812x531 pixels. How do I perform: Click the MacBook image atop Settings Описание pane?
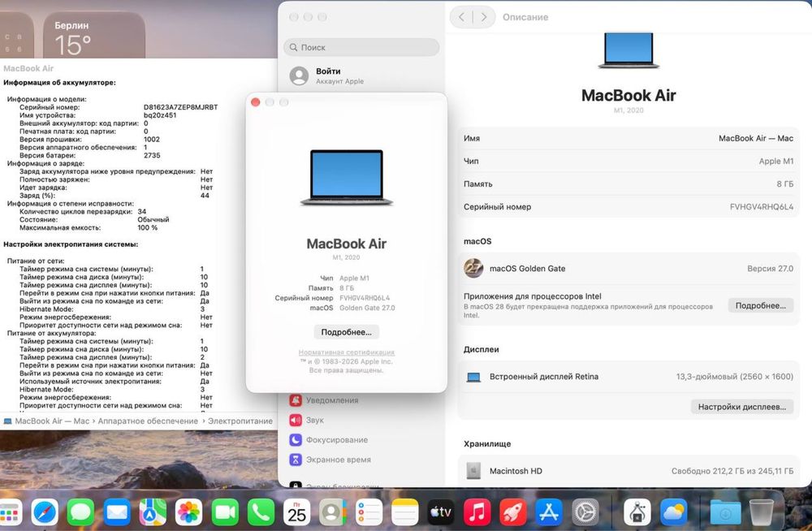pos(628,50)
